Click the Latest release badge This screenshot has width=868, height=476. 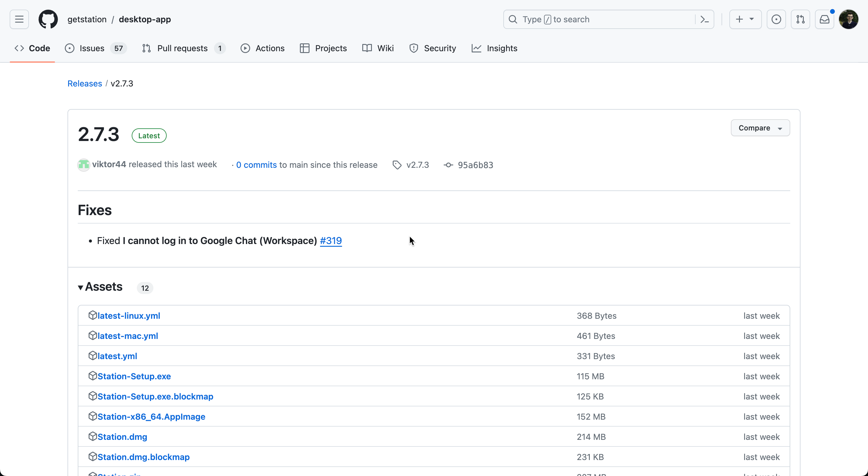tap(149, 136)
